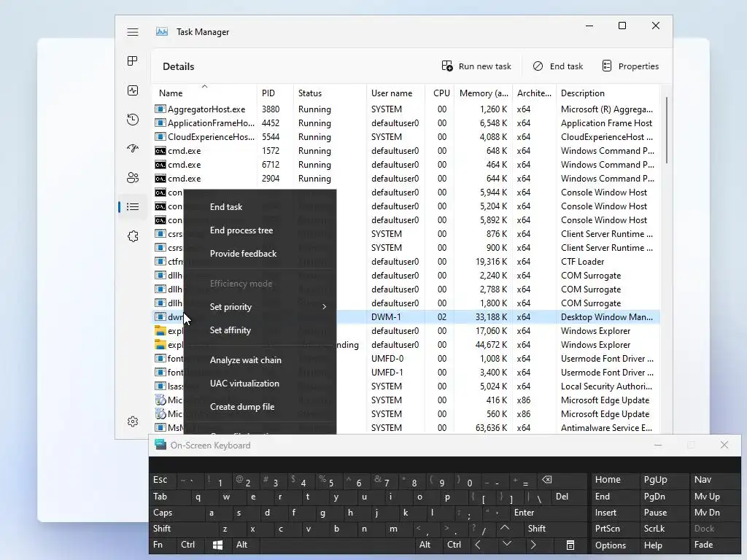Click the End task toolbar button

(x=558, y=66)
